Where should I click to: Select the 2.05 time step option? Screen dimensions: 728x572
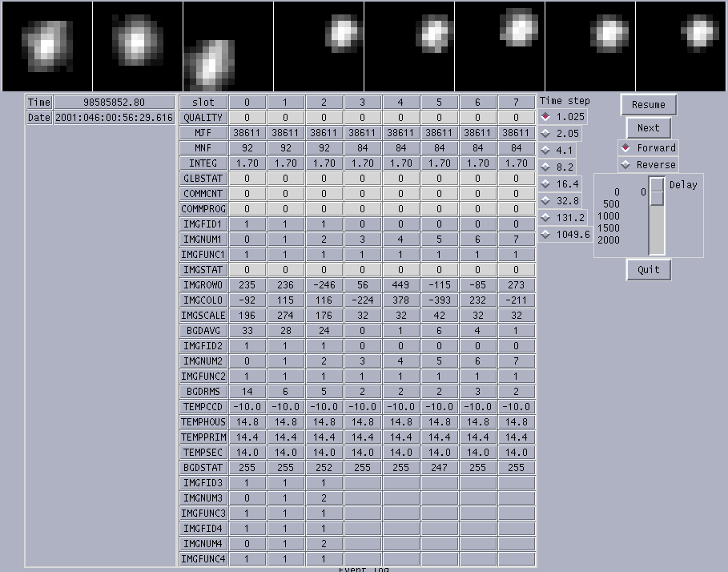[x=560, y=133]
